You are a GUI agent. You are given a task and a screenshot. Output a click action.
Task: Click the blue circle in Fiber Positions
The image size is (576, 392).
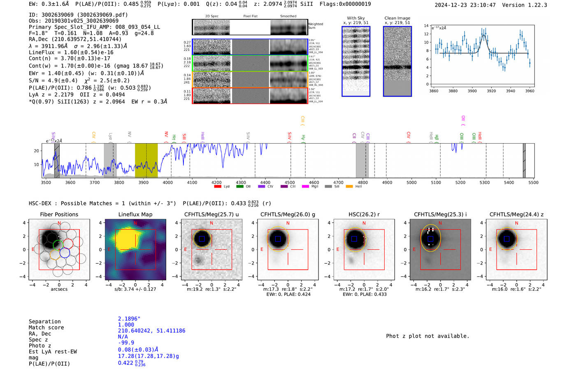coord(65,253)
